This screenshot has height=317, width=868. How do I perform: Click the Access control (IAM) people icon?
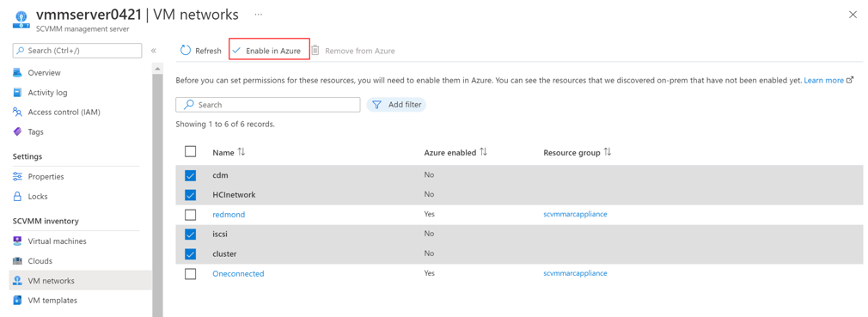(17, 113)
